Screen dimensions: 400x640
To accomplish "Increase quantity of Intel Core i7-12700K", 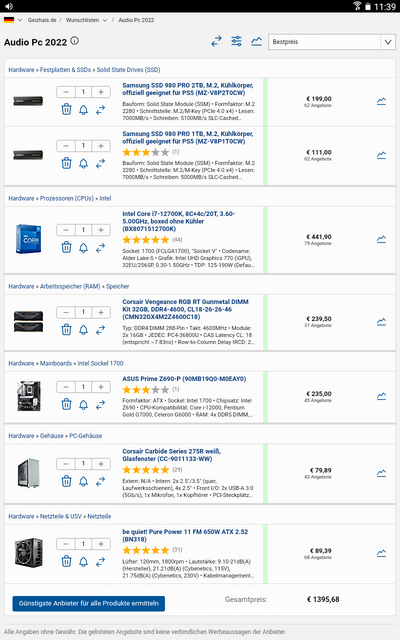I will pyautogui.click(x=101, y=230).
